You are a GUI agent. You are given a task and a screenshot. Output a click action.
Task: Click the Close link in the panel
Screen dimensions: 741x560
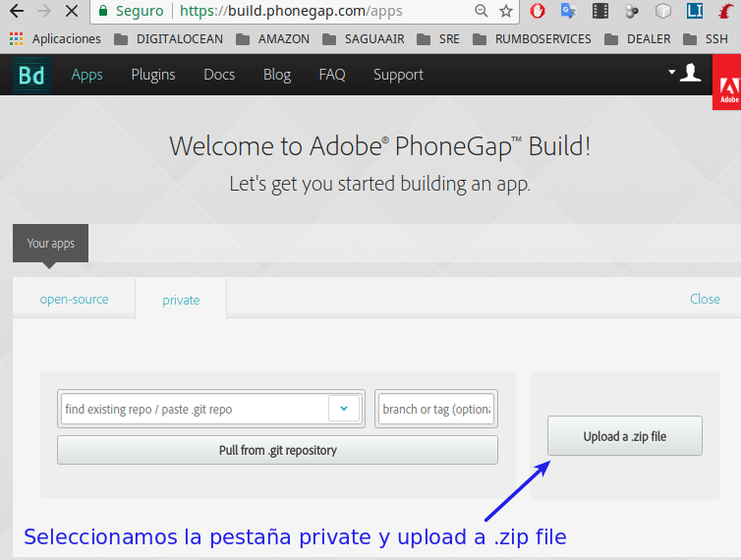click(705, 299)
